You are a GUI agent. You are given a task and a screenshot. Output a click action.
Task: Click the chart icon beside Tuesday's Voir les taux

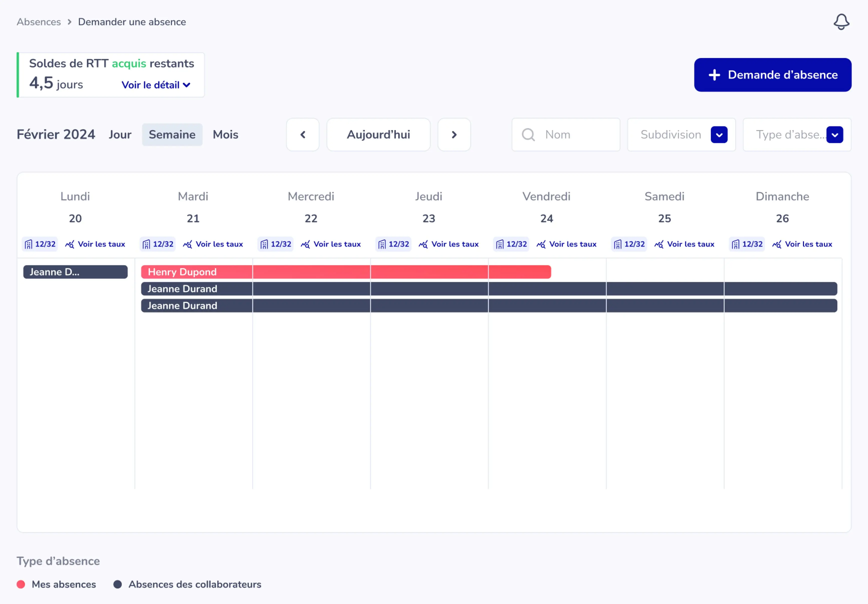[x=188, y=244]
